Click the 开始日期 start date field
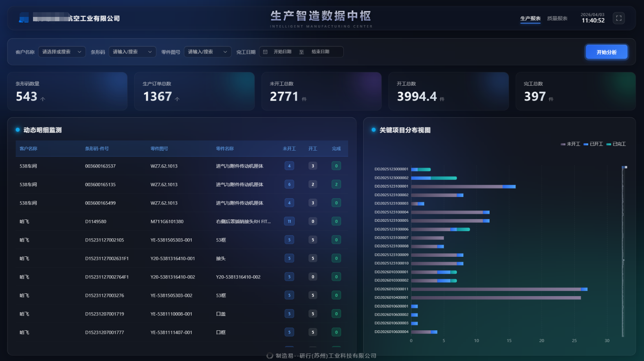 click(283, 52)
